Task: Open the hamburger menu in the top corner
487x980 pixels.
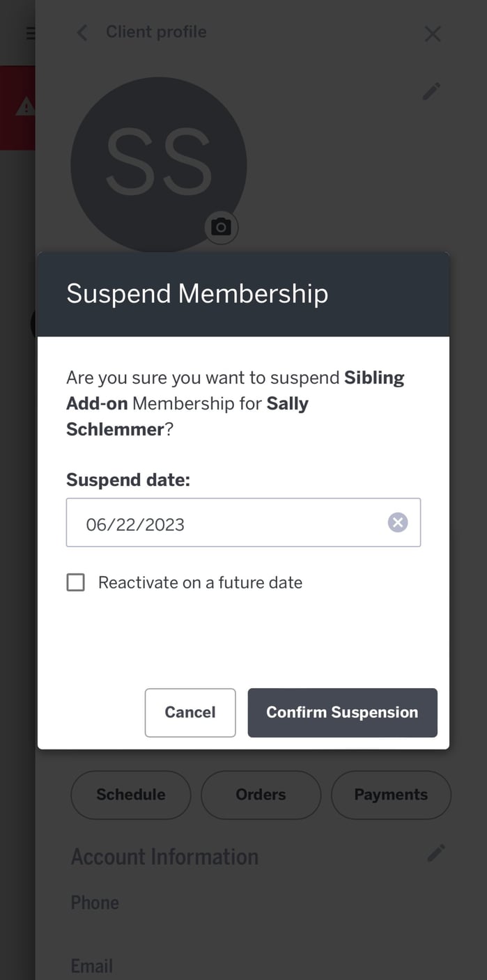Action: 30,32
